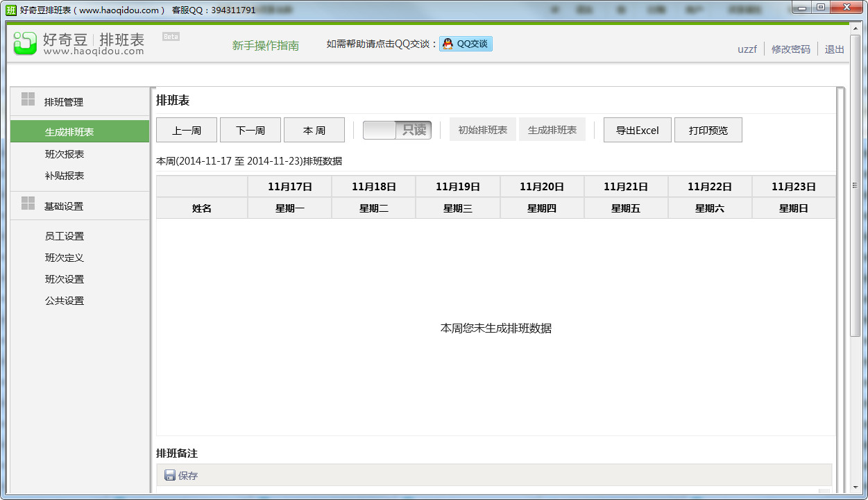
Task: Click 修改密码 to change password
Action: coord(790,49)
